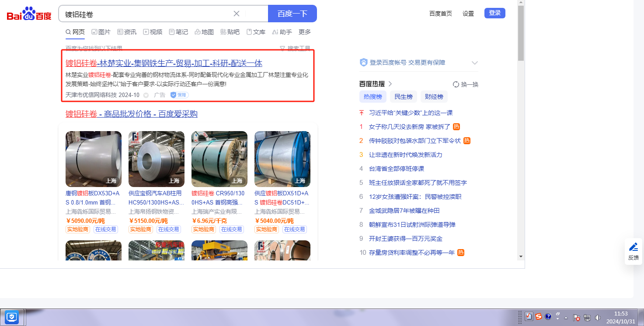The width and height of the screenshot is (644, 326).
Task: Click the page vertical scrollbar thumb
Action: tap(521, 33)
